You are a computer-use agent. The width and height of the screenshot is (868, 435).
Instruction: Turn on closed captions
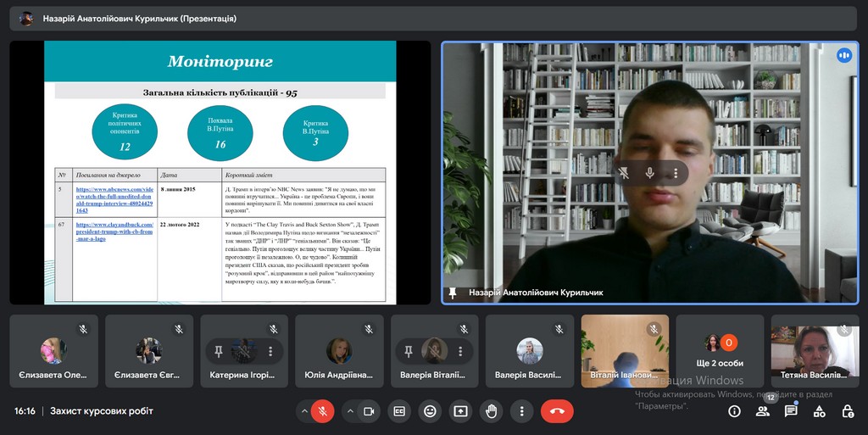pyautogui.click(x=399, y=411)
